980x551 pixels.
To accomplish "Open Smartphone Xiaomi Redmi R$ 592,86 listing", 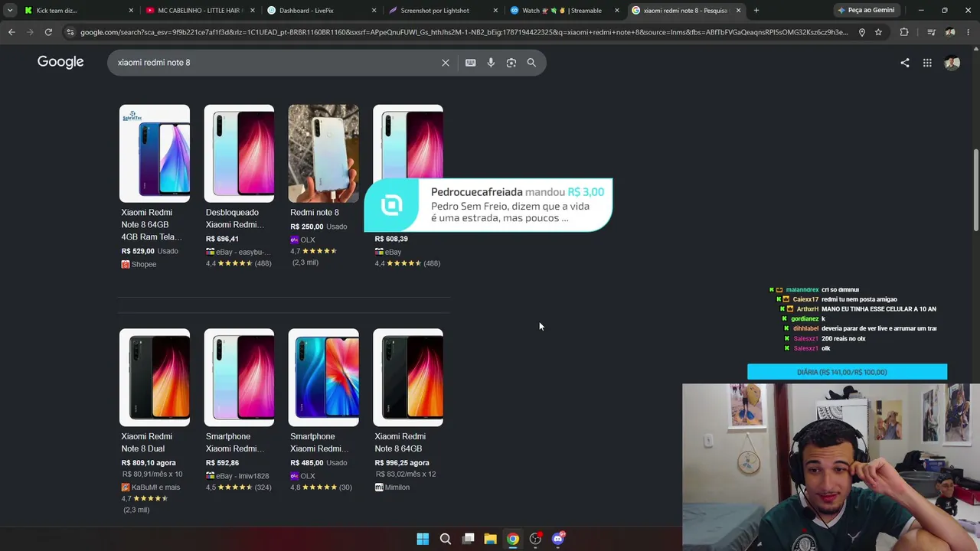I will coord(234,442).
